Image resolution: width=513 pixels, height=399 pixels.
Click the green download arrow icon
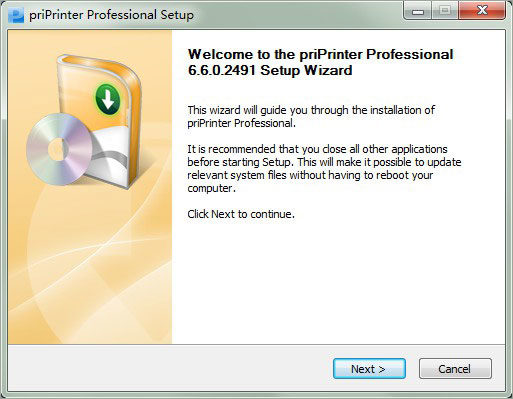click(x=108, y=99)
